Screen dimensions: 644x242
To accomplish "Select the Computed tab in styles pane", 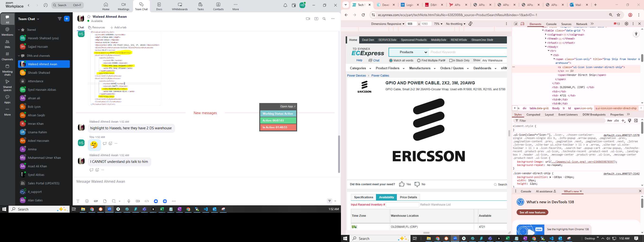I will tap(533, 115).
